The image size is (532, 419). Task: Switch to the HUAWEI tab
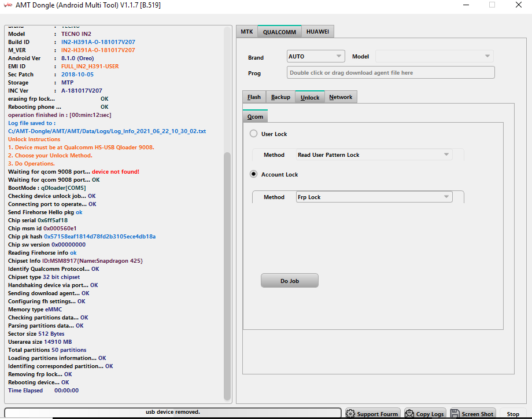pos(317,32)
